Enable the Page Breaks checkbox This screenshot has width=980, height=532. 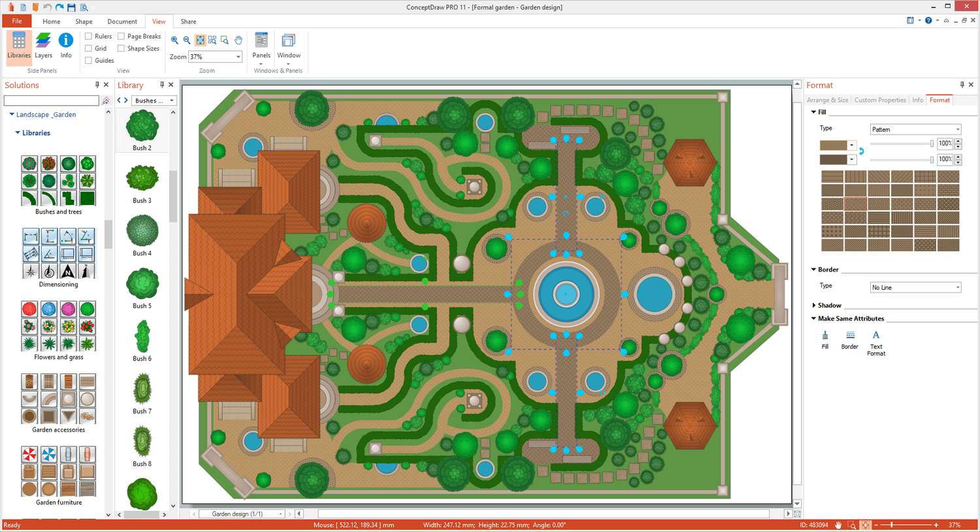tap(122, 37)
